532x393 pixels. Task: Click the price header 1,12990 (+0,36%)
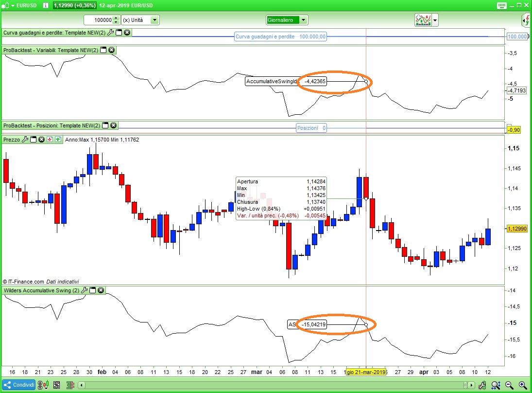click(x=75, y=5)
